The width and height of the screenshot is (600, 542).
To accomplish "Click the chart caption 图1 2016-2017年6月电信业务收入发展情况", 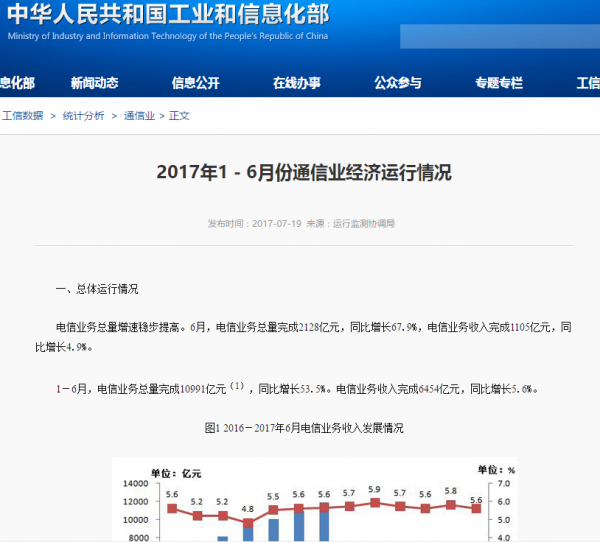I will 304,428.
